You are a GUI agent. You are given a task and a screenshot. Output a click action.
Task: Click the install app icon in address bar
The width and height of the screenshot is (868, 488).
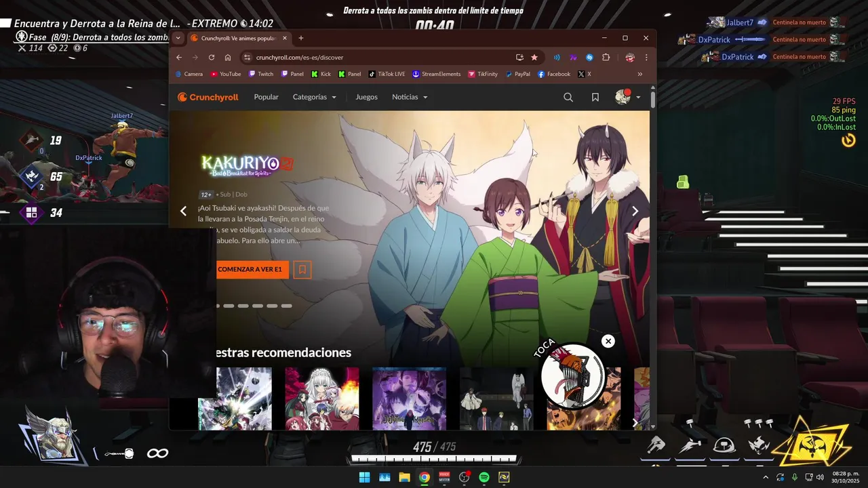(519, 58)
